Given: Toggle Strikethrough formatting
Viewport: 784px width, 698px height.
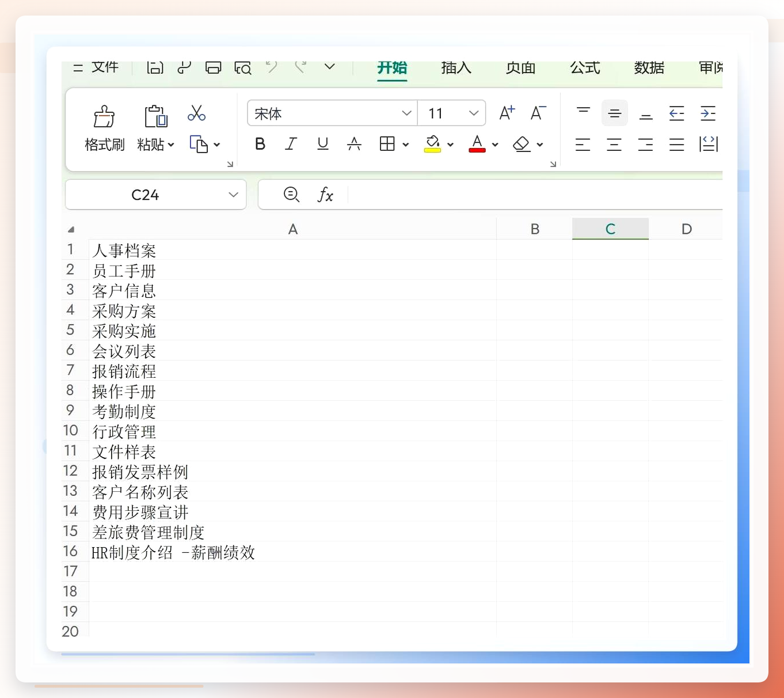Looking at the screenshot, I should pos(354,144).
